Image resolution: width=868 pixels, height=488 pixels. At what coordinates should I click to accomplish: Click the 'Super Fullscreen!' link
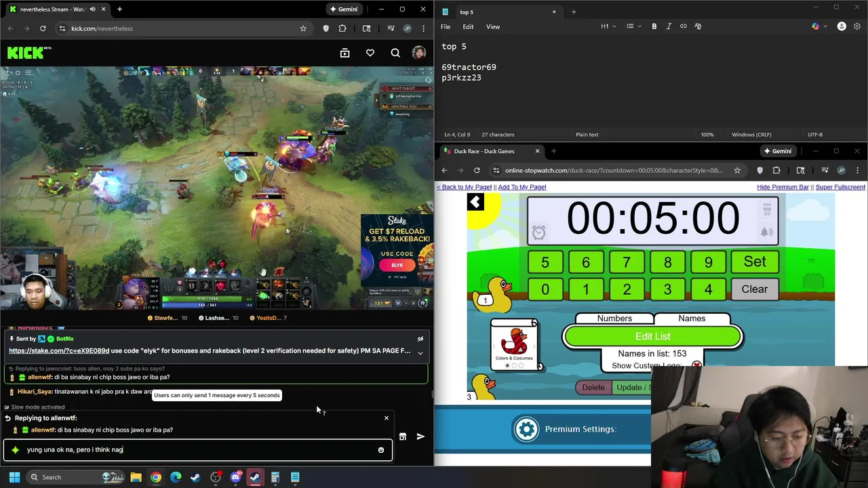click(x=840, y=187)
